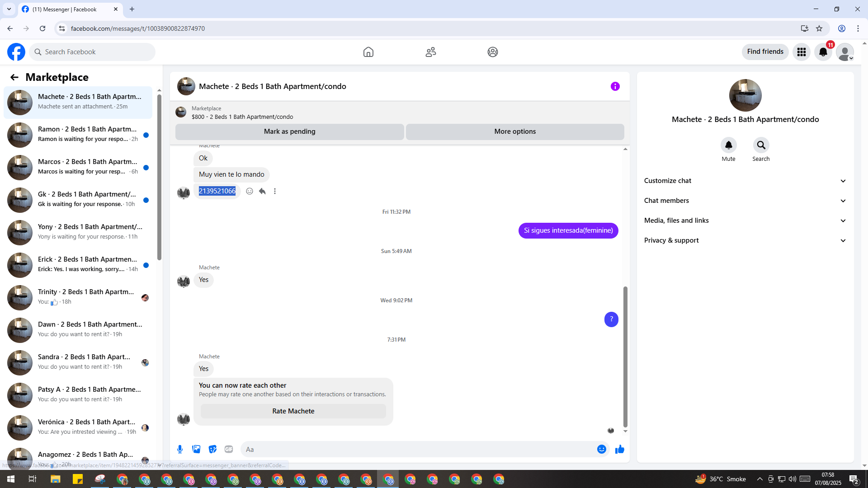
Task: Click the Rate Machete button
Action: pos(293,411)
